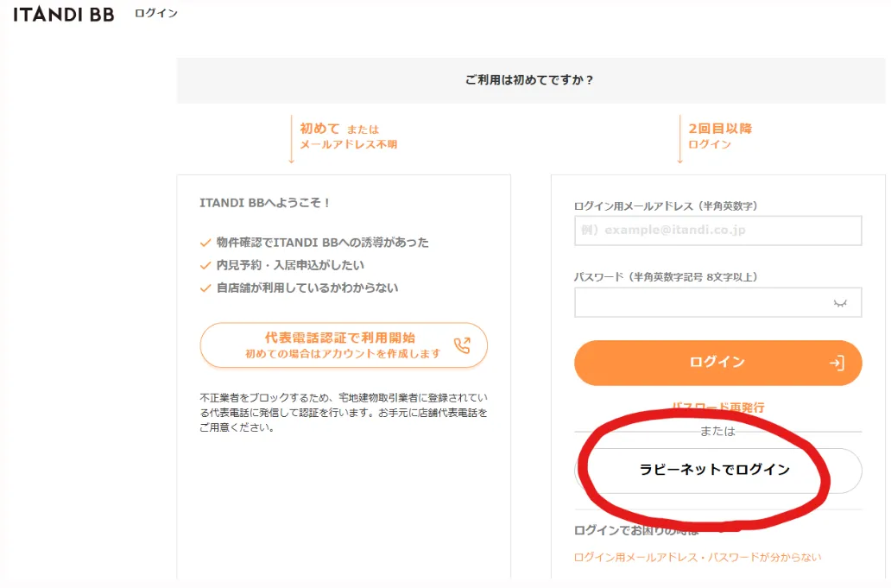Click 内見予約・入居申込がしたい text
The height and width of the screenshot is (588, 891).
click(x=290, y=265)
